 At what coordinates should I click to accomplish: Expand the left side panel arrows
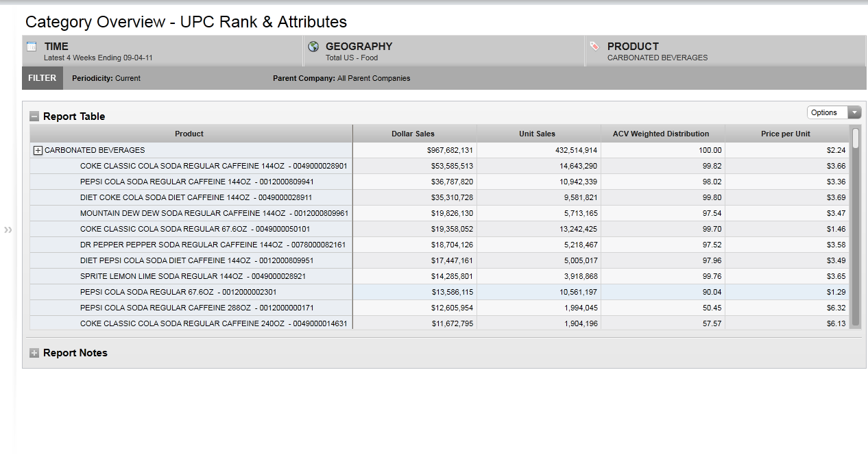[x=8, y=230]
